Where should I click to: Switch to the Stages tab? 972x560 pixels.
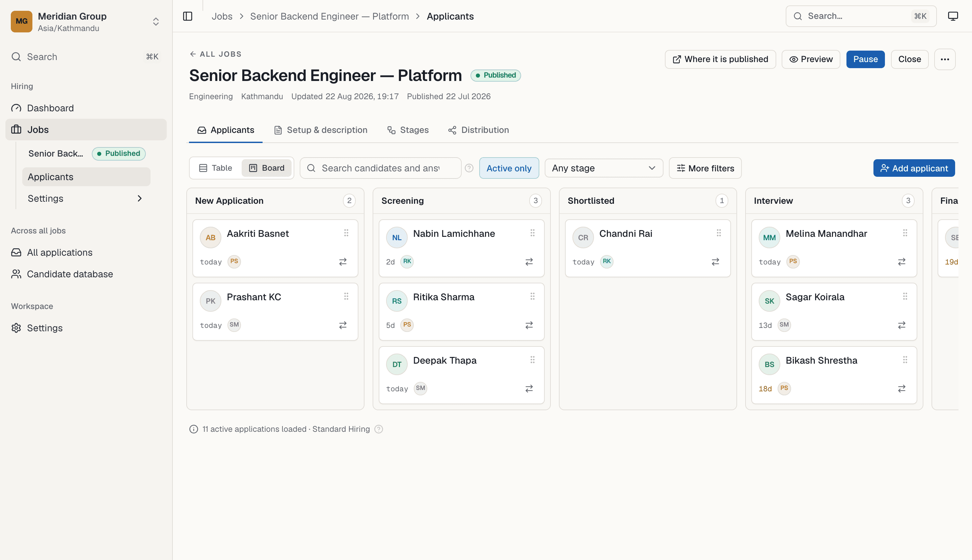(x=407, y=130)
